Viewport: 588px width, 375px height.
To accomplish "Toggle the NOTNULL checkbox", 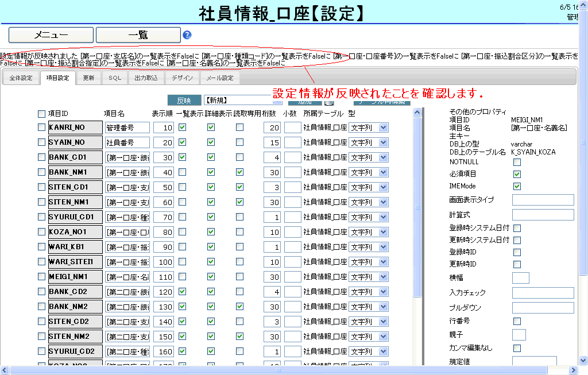I will tap(517, 163).
